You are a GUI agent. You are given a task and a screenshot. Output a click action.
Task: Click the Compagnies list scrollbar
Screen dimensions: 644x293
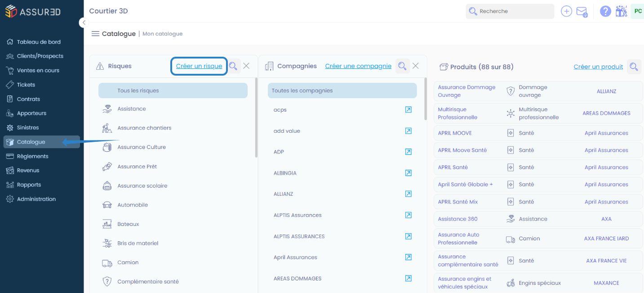click(x=426, y=99)
